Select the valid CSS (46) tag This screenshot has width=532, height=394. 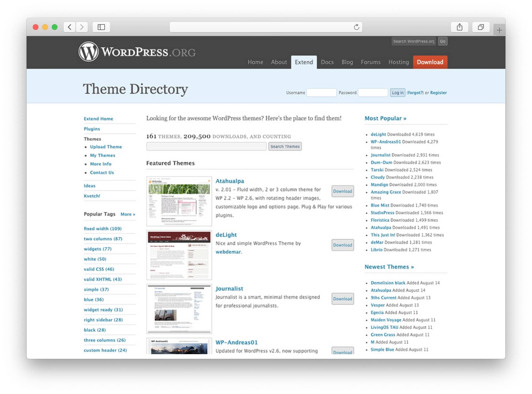99,269
